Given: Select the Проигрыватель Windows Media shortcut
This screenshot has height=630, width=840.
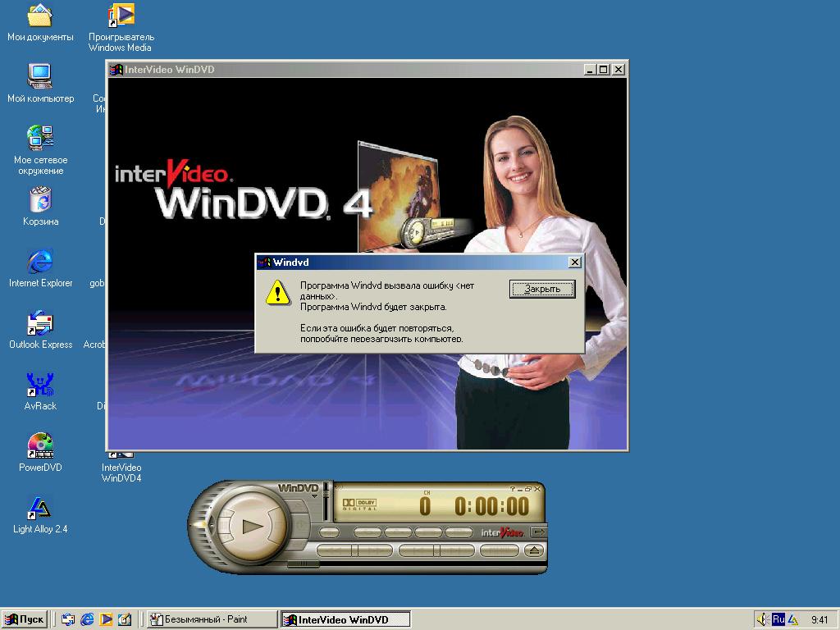Looking at the screenshot, I should 121,28.
